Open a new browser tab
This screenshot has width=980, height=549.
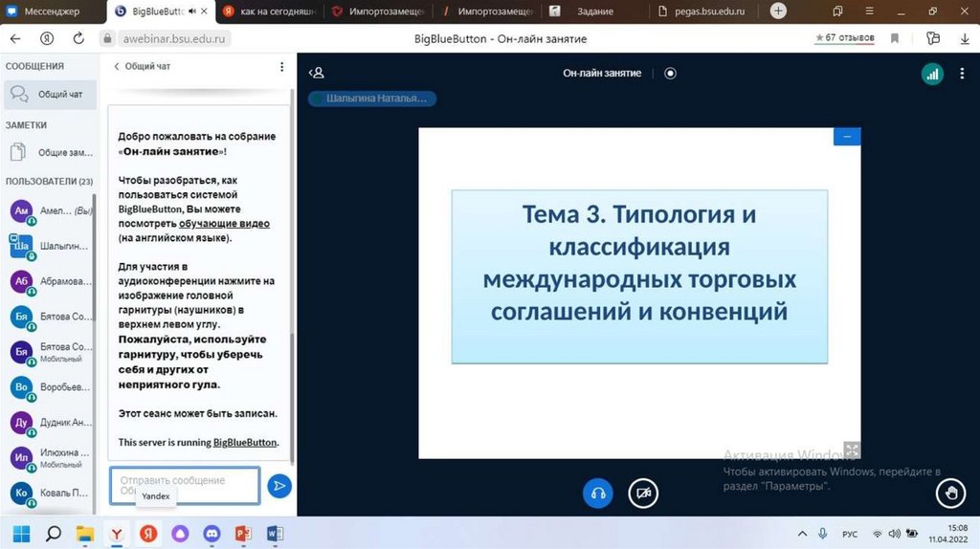click(x=778, y=11)
